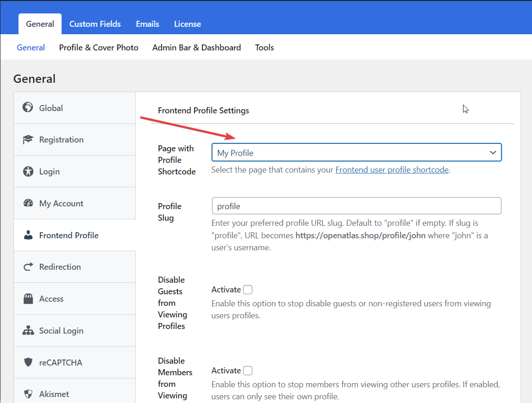
Task: Click the bold openatlas.shop profile URL text
Action: click(360, 236)
